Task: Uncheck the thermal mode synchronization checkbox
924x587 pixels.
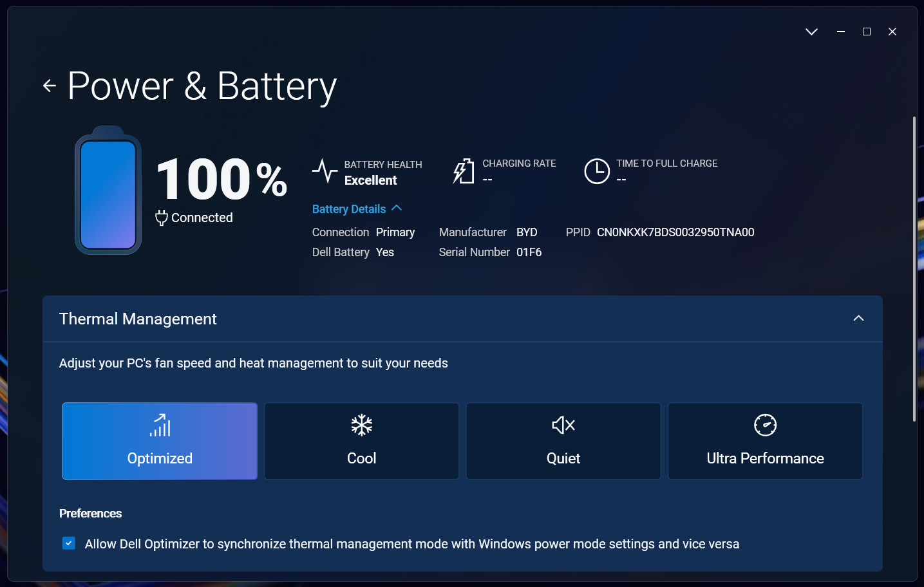Action: tap(69, 543)
